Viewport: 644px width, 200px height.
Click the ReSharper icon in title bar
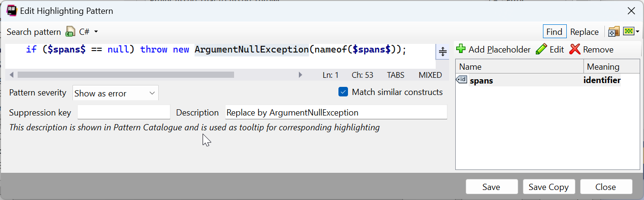tap(11, 10)
